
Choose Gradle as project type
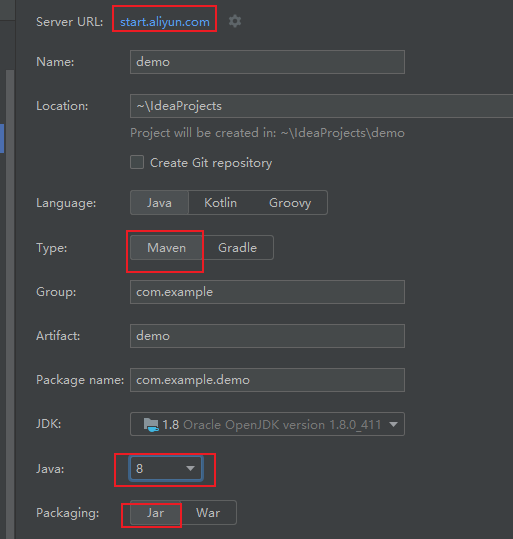tap(238, 248)
